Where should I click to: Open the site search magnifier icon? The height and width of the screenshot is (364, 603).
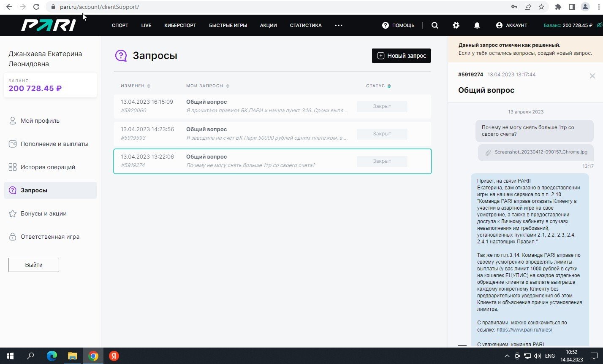point(435,25)
